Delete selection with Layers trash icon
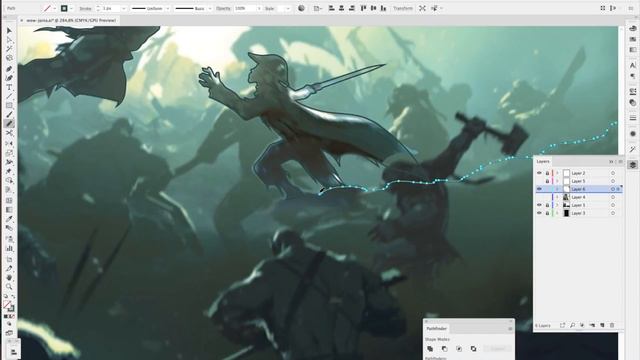The width and height of the screenshot is (640, 360). pos(612,325)
